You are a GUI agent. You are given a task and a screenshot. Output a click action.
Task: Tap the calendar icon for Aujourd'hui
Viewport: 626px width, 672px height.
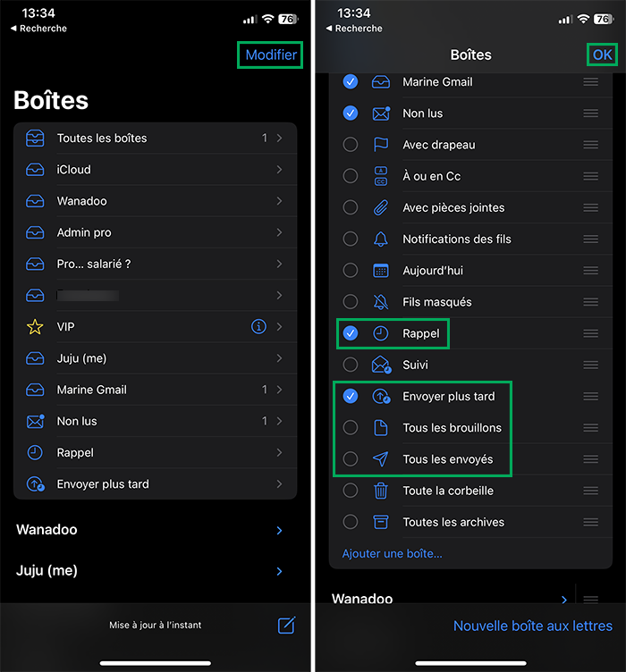[380, 271]
